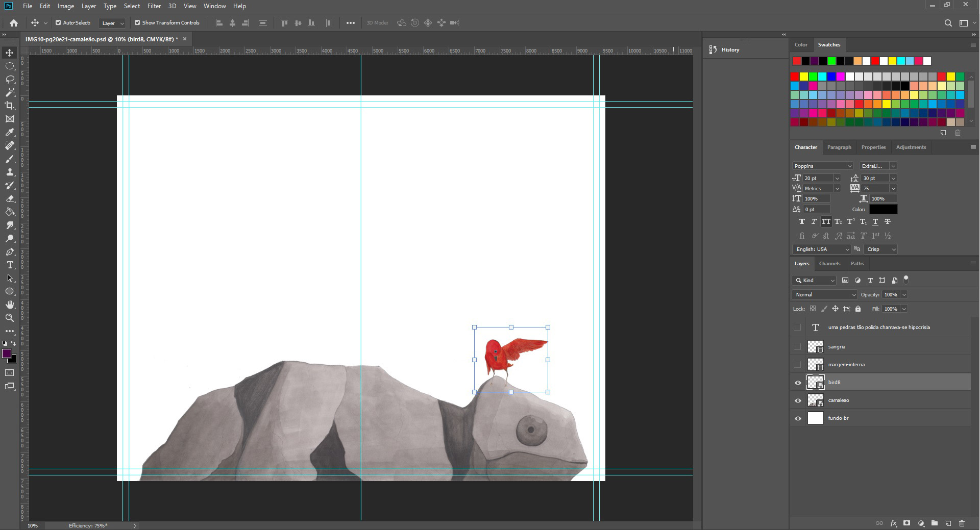Open the Filter menu
Image resolution: width=980 pixels, height=530 pixels.
click(154, 6)
